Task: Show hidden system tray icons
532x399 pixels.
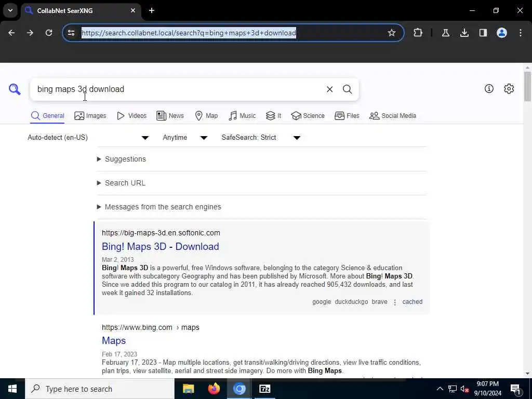Action: click(440, 389)
